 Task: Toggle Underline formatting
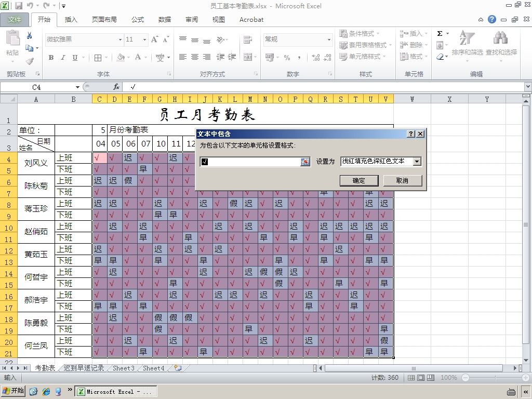(75, 58)
